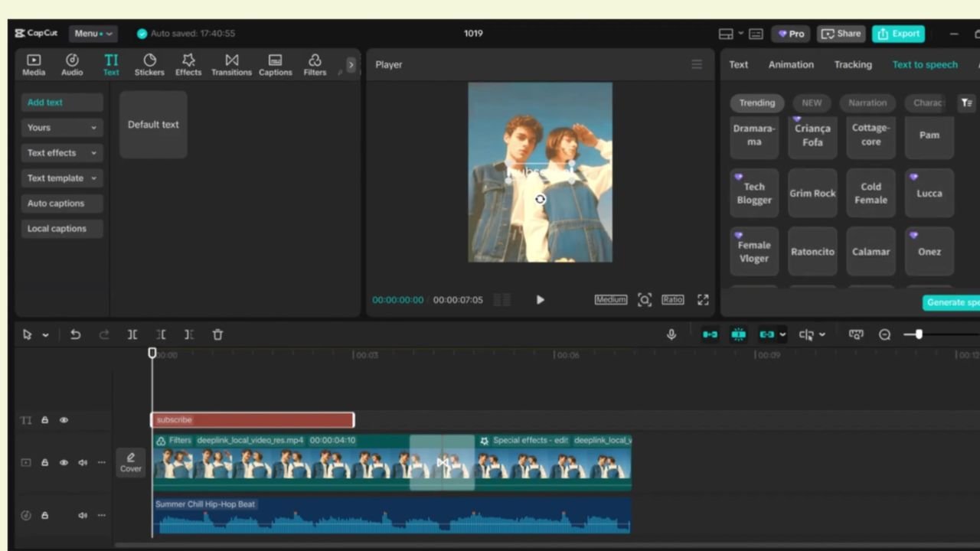
Task: Mute the Summer Chill Hip-Hop Beat track
Action: pyautogui.click(x=82, y=515)
